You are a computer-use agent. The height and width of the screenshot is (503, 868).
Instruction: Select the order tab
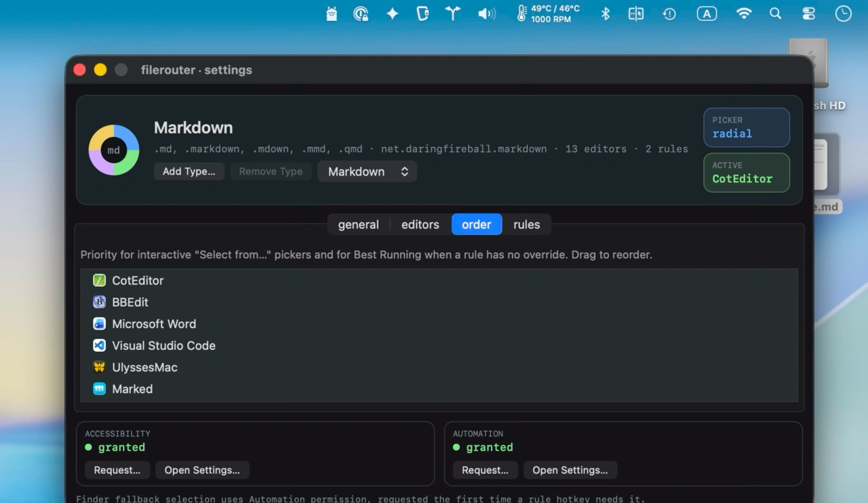point(477,224)
